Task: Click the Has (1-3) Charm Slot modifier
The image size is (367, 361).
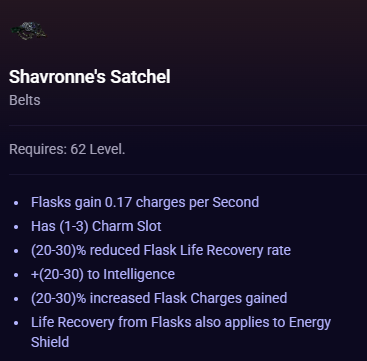Action: click(x=96, y=226)
